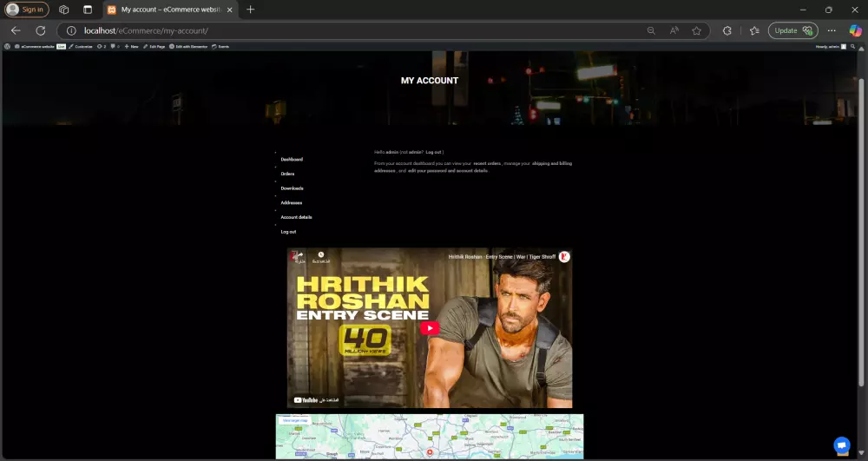This screenshot has height=461, width=868.
Task: Add this page to favorites (star icon)
Action: click(696, 30)
